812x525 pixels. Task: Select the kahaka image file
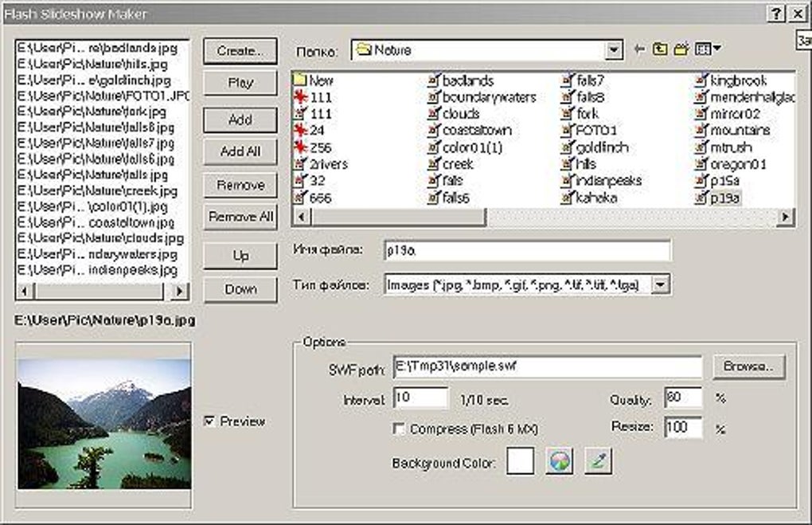point(590,198)
